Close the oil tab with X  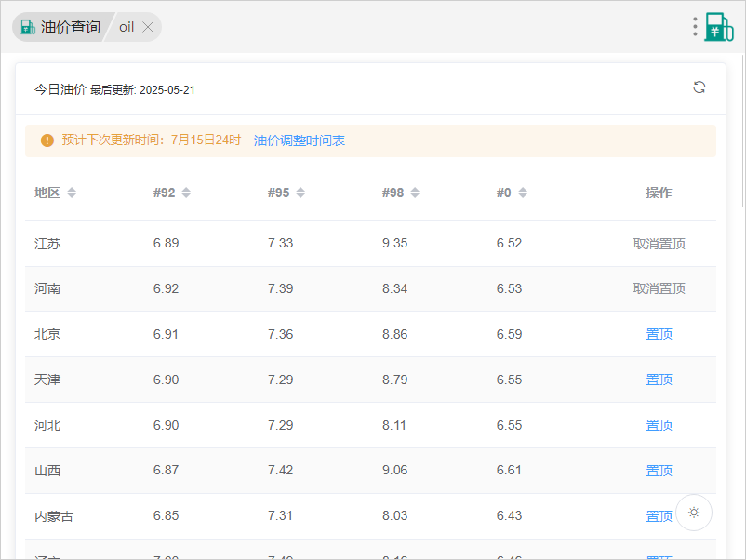pyautogui.click(x=148, y=28)
